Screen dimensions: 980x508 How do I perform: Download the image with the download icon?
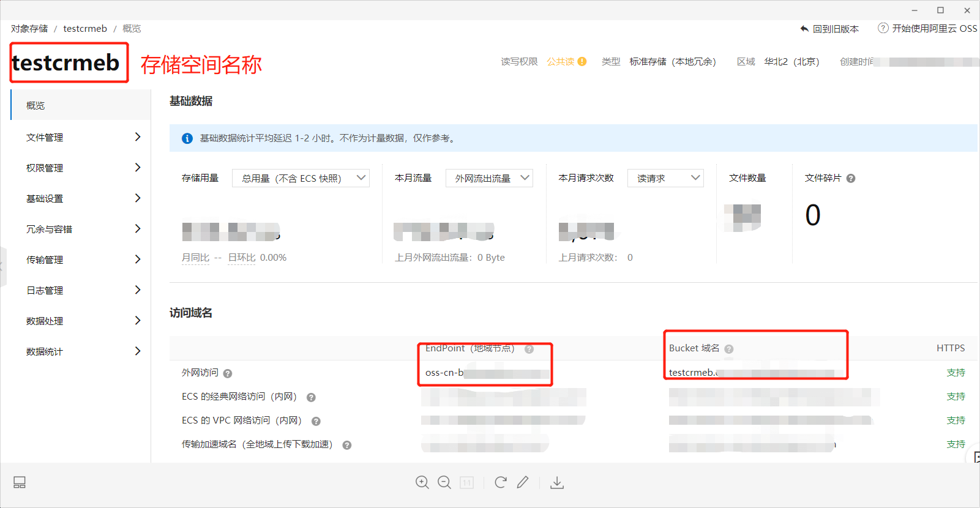(x=556, y=483)
